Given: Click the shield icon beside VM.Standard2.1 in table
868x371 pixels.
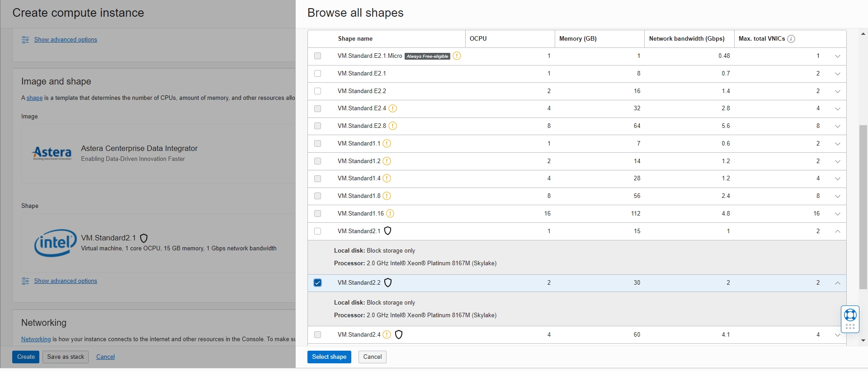Looking at the screenshot, I should click(387, 231).
